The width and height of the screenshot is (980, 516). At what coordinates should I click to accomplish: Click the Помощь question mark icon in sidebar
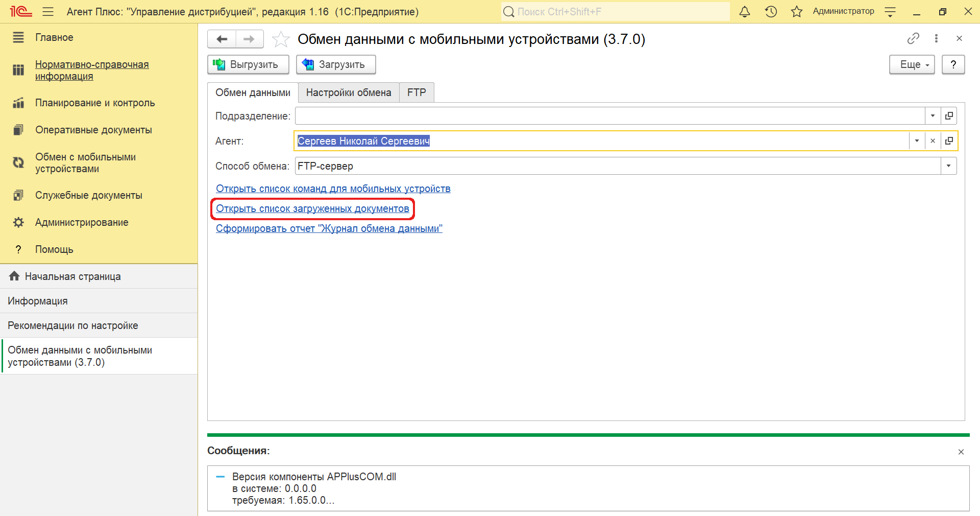pyautogui.click(x=18, y=249)
